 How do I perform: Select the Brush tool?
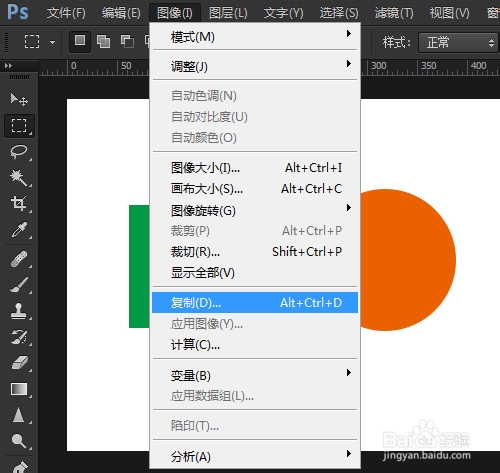(x=19, y=285)
